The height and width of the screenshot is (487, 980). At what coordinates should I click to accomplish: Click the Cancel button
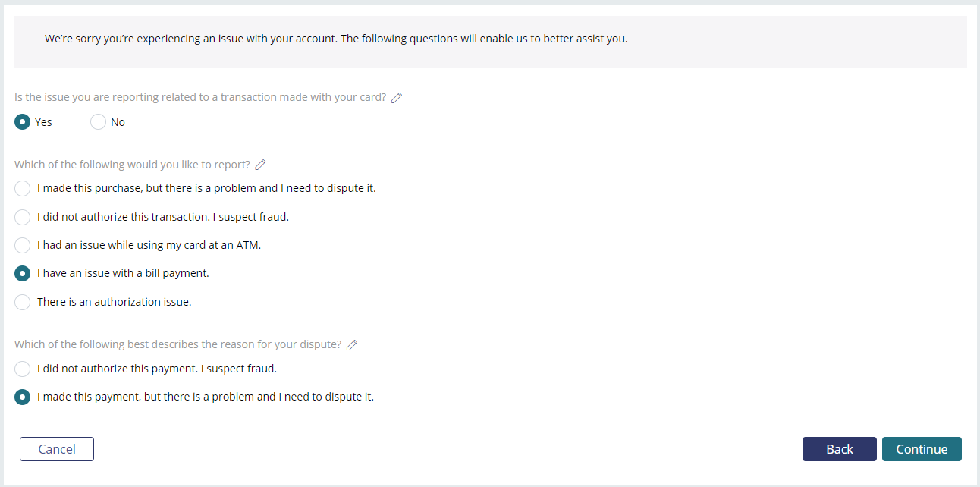[x=57, y=449]
